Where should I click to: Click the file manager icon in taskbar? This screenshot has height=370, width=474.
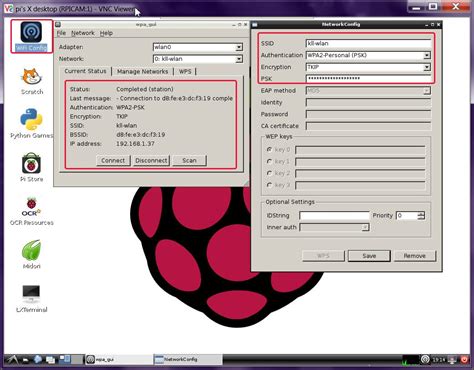click(26, 360)
